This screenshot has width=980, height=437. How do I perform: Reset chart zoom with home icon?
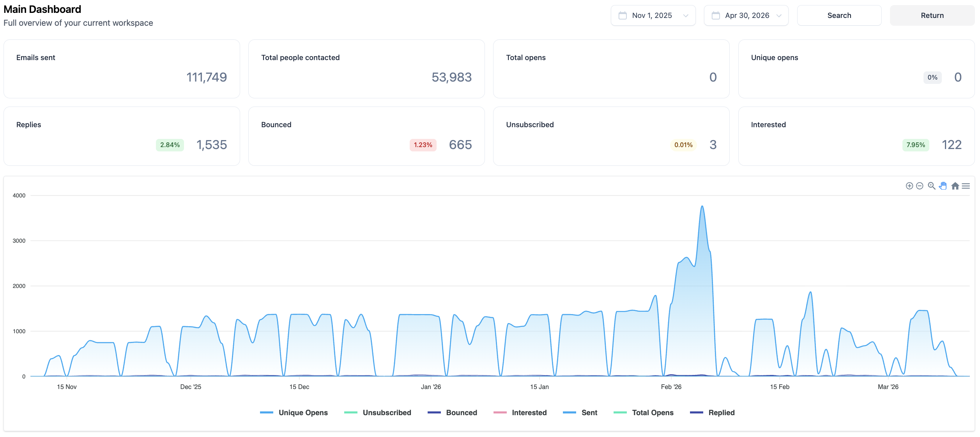(955, 186)
